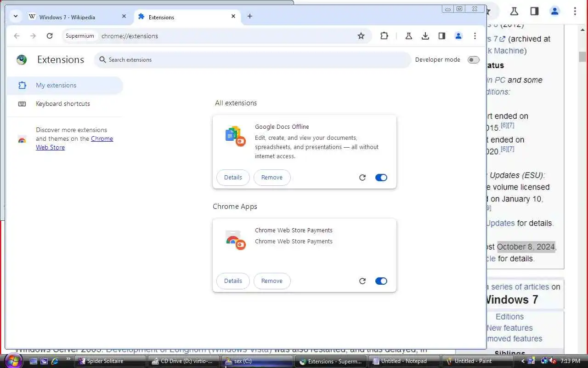The image size is (588, 368).
Task: Click the back navigation arrow
Action: [17, 36]
